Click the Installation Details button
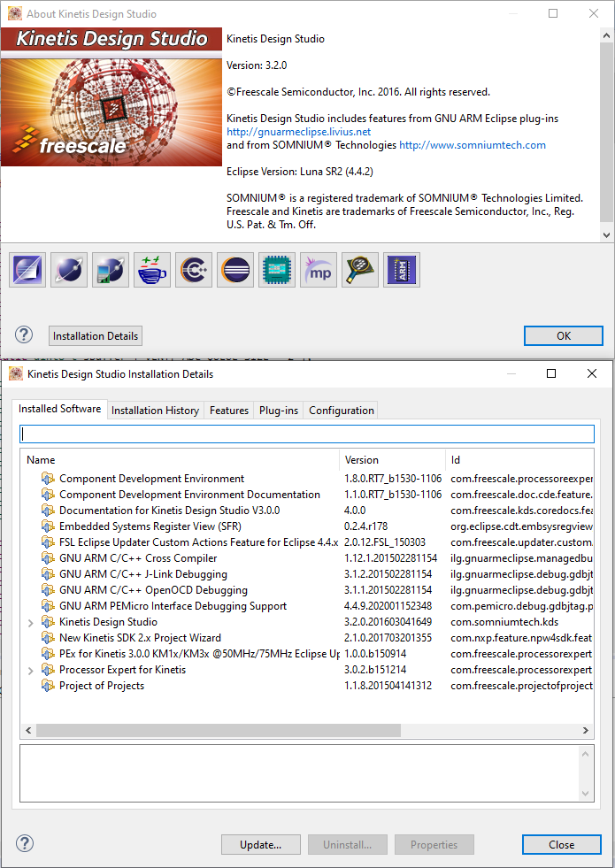 tap(96, 336)
